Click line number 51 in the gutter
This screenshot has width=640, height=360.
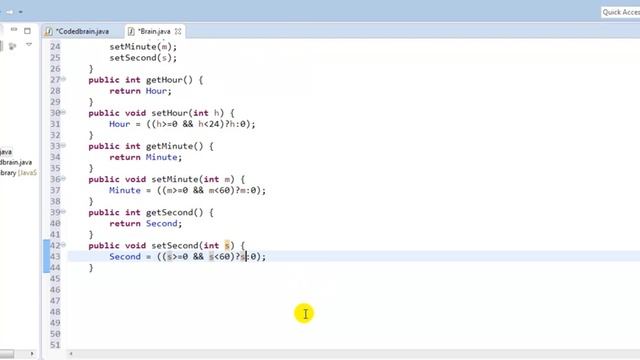[55, 345]
